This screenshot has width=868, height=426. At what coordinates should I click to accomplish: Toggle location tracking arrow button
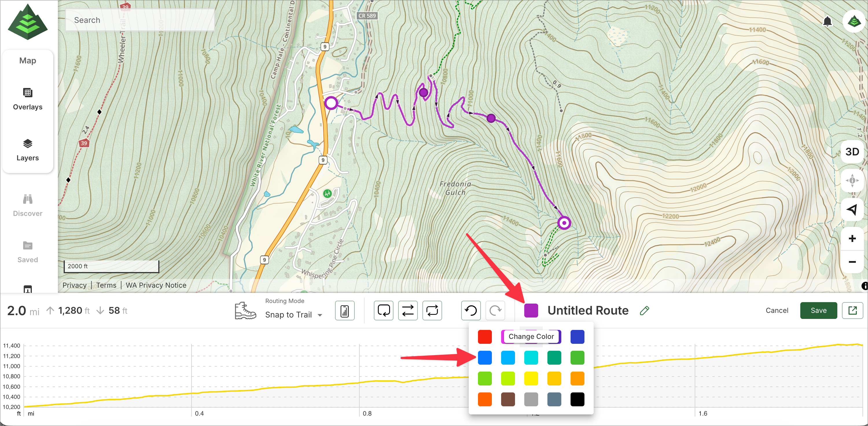coord(852,209)
